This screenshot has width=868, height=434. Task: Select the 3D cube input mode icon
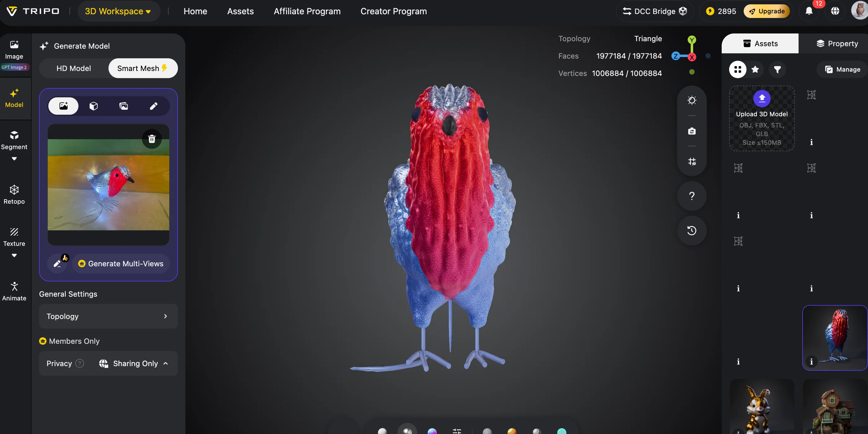coord(93,106)
